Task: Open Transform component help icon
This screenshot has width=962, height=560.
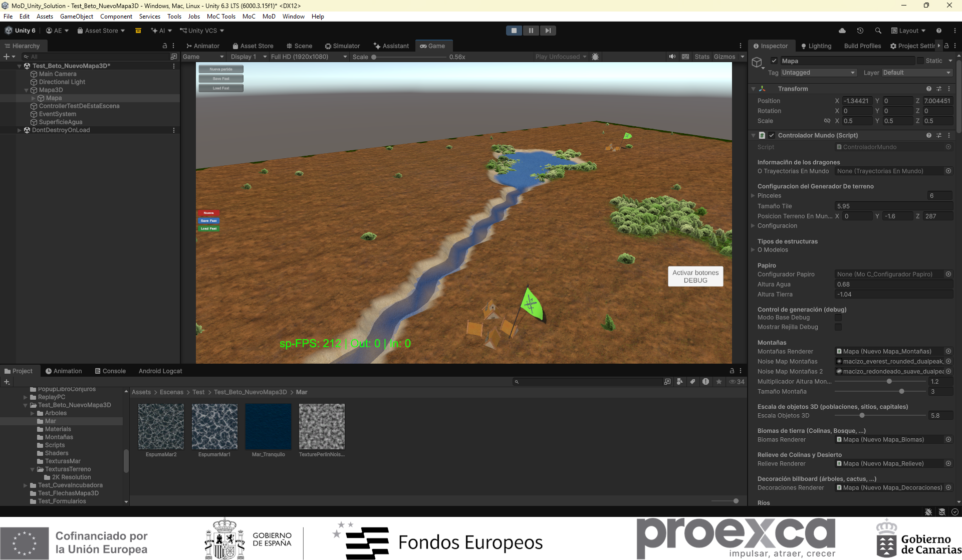Action: pos(929,89)
